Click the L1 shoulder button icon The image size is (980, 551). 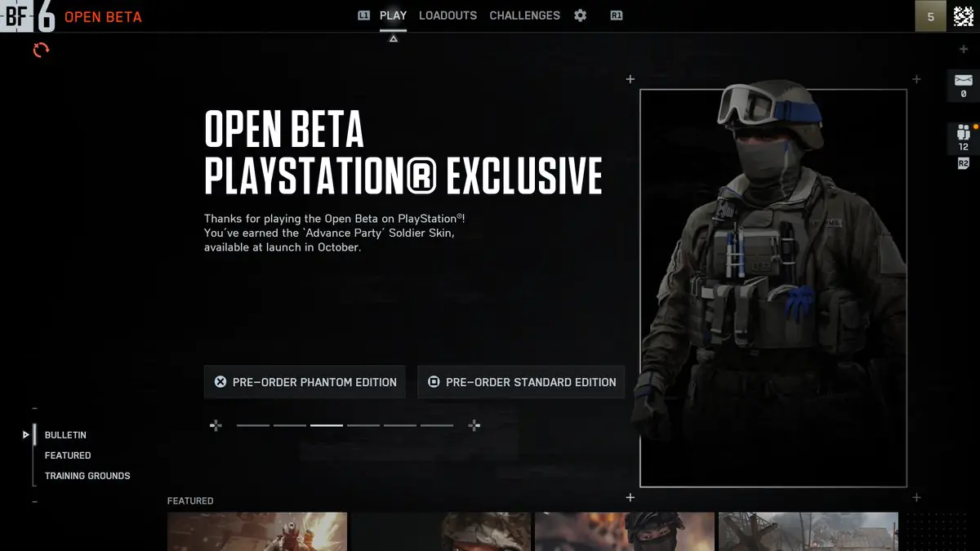tap(363, 15)
